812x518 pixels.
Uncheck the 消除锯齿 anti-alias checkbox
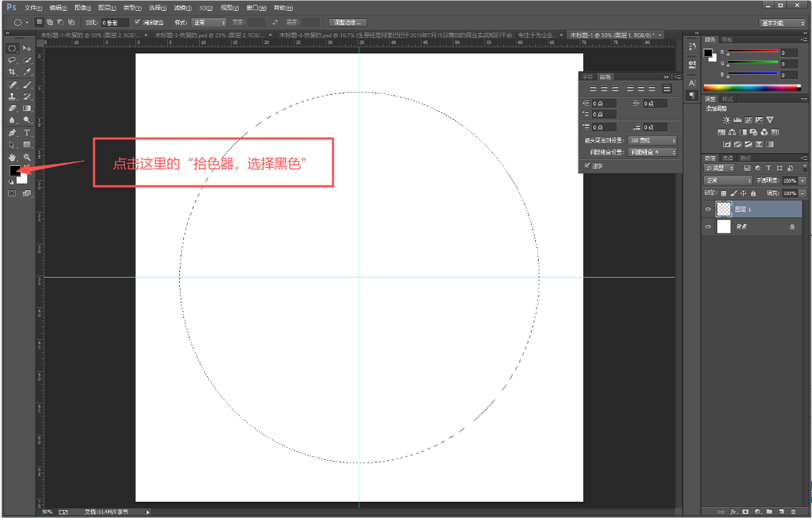[x=137, y=22]
